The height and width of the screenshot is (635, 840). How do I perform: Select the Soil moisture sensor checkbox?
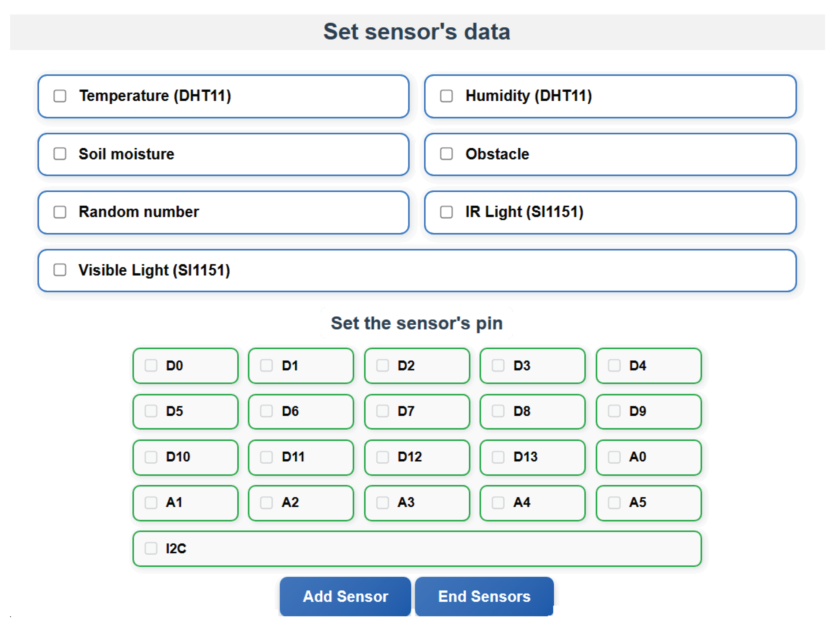[60, 154]
